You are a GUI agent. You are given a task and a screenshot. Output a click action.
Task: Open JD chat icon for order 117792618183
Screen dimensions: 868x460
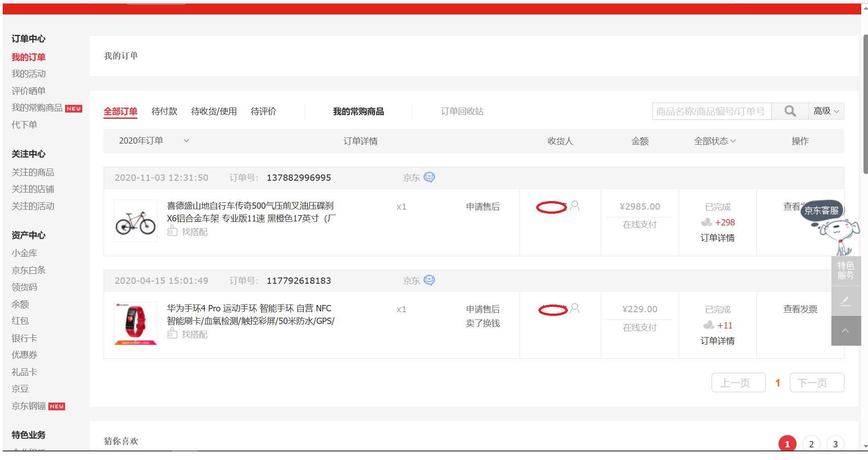point(429,281)
